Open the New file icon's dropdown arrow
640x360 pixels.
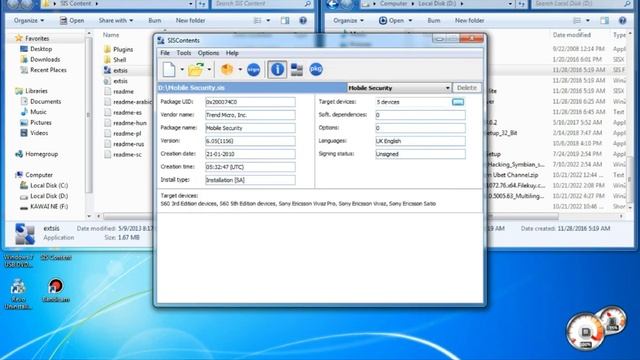point(182,69)
